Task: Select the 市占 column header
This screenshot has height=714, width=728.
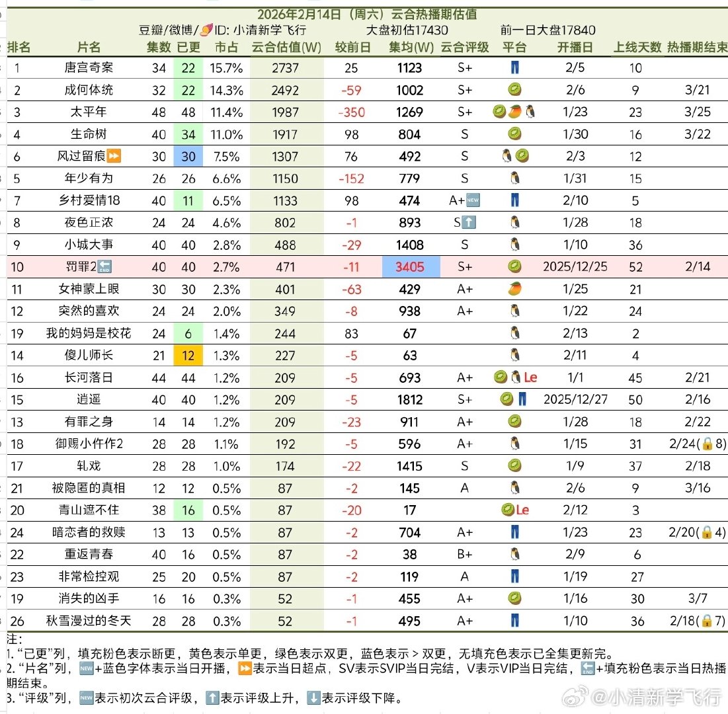Action: click(226, 48)
